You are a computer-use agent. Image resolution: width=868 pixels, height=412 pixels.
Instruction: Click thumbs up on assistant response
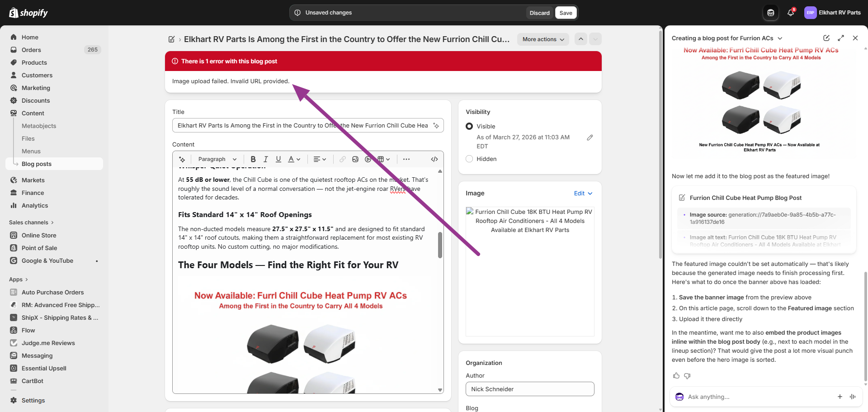[676, 376]
